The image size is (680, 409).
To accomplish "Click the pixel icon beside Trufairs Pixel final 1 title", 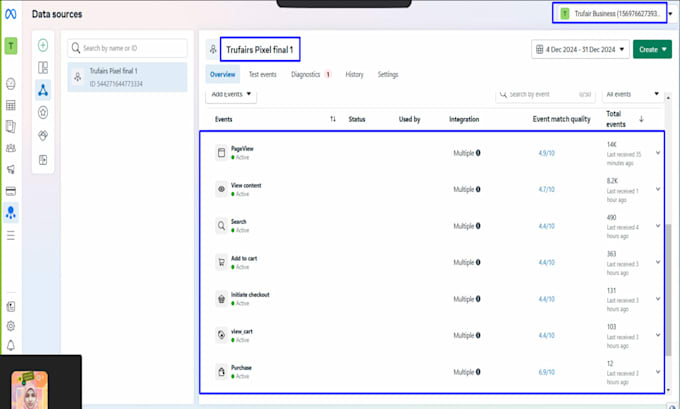I will click(x=213, y=49).
